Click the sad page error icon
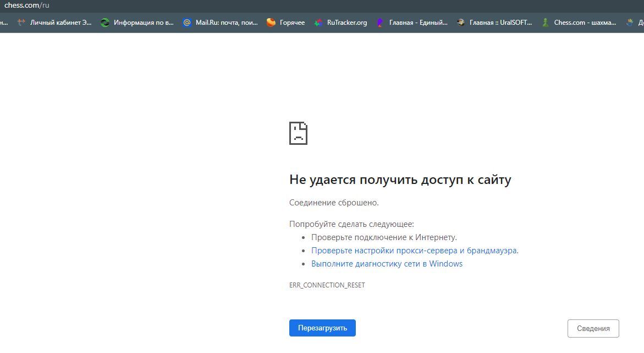This screenshot has width=644, height=353. click(298, 133)
